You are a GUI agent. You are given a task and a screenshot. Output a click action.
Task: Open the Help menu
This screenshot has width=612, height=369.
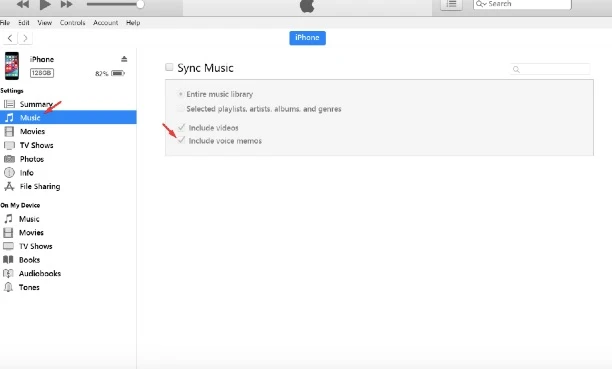point(133,23)
